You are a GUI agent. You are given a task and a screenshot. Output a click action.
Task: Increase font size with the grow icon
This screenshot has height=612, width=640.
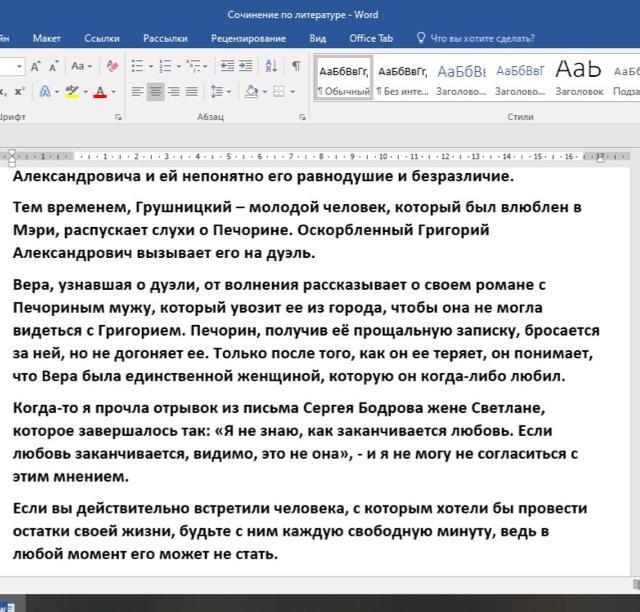click(x=36, y=66)
